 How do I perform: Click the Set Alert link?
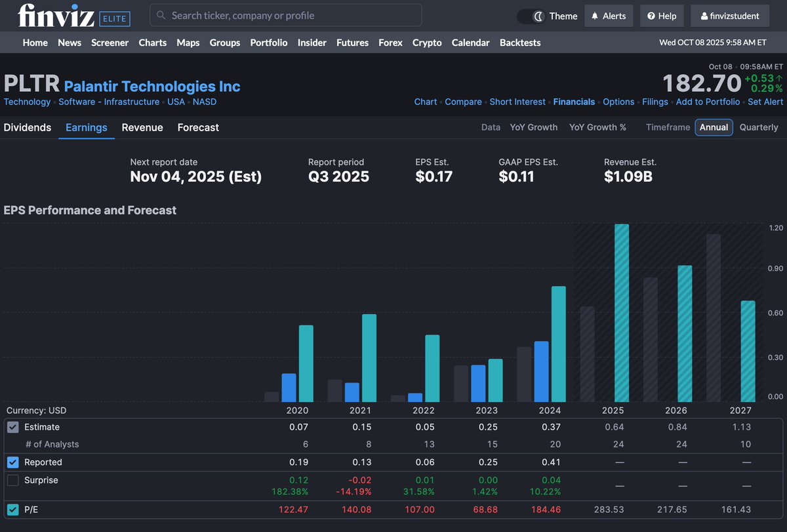coord(765,102)
